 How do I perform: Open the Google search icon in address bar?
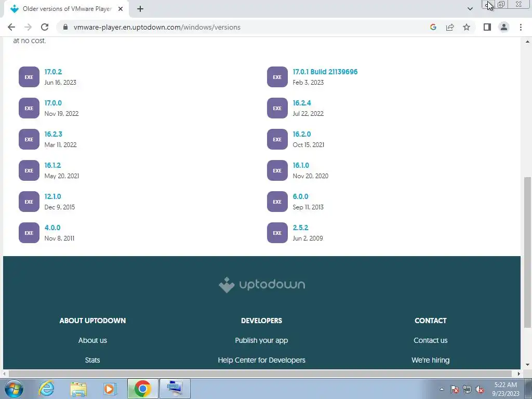(433, 27)
